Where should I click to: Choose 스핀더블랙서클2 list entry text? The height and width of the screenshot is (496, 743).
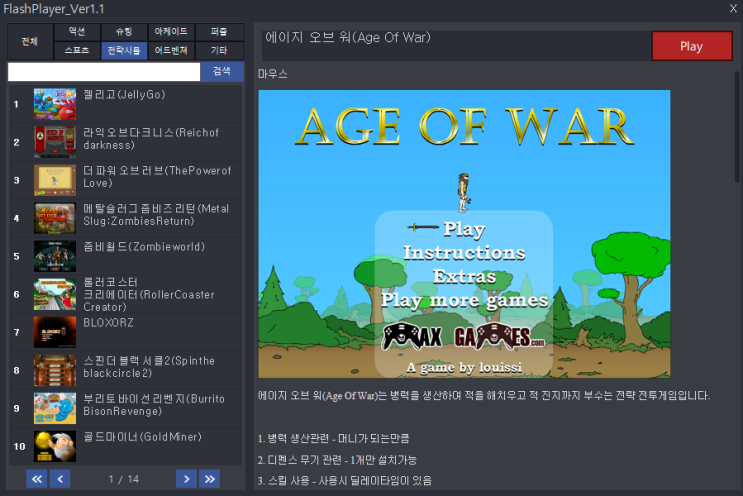tap(149, 367)
